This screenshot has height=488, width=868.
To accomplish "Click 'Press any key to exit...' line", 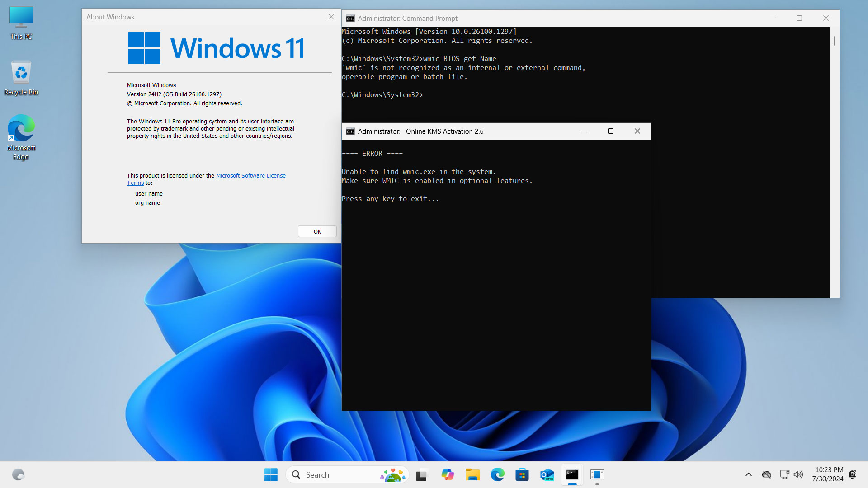I will [390, 199].
